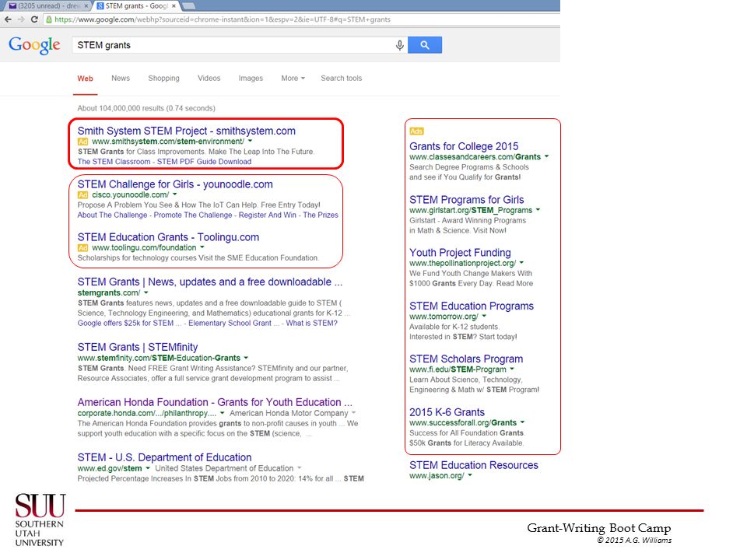Click the Google logo

(x=34, y=45)
